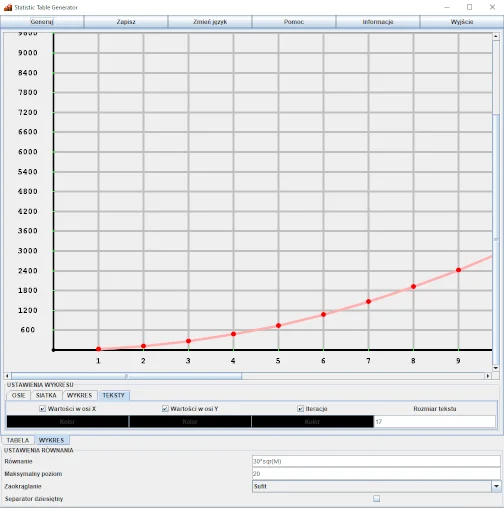Switch to the SIATKA tab

pyautogui.click(x=46, y=395)
